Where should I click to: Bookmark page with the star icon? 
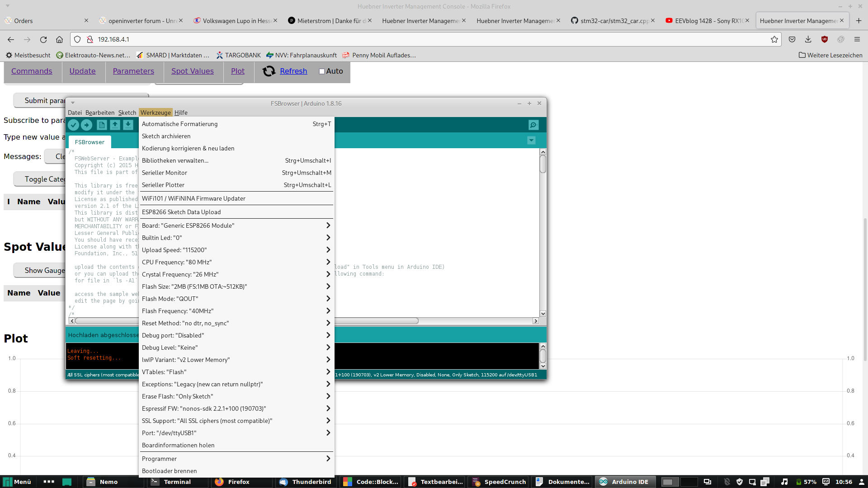(x=774, y=39)
